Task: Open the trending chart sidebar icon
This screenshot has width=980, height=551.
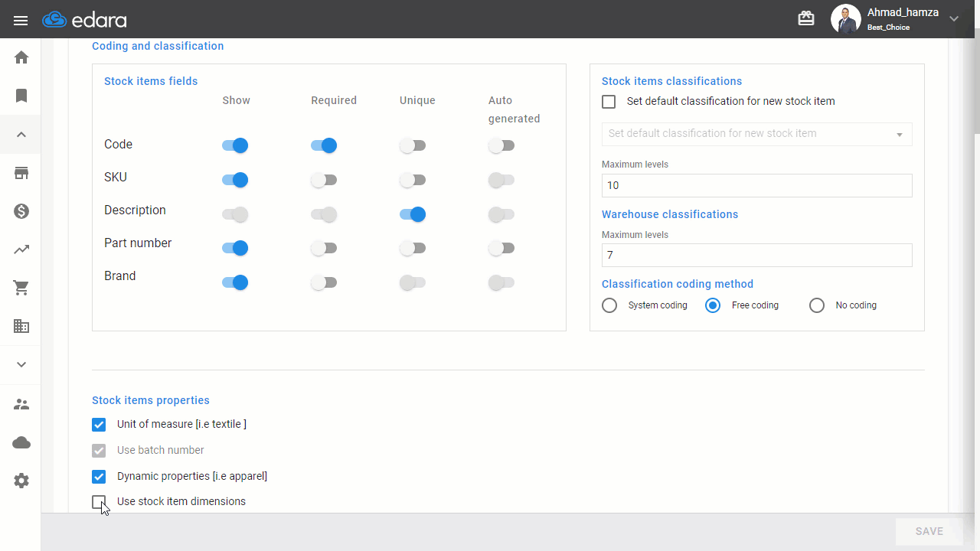Action: (x=21, y=249)
